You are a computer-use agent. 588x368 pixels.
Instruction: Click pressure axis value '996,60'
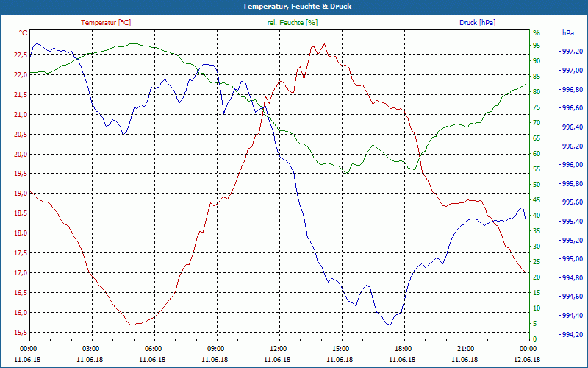coord(573,108)
